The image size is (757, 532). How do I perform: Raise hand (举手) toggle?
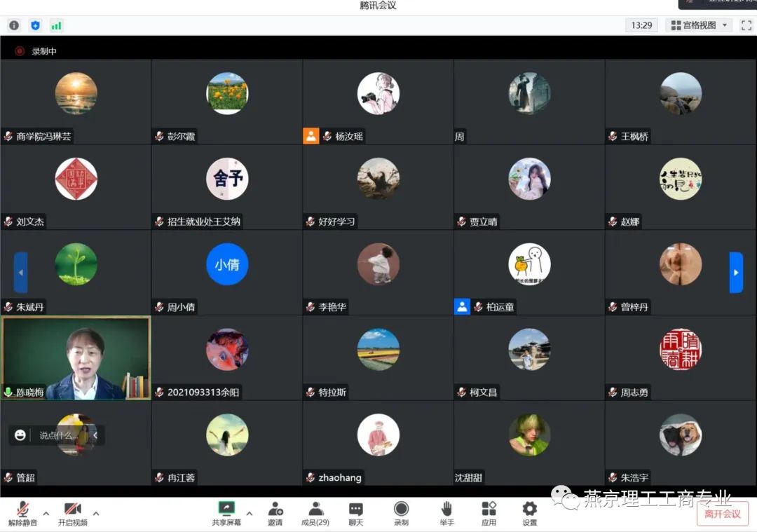446,513
